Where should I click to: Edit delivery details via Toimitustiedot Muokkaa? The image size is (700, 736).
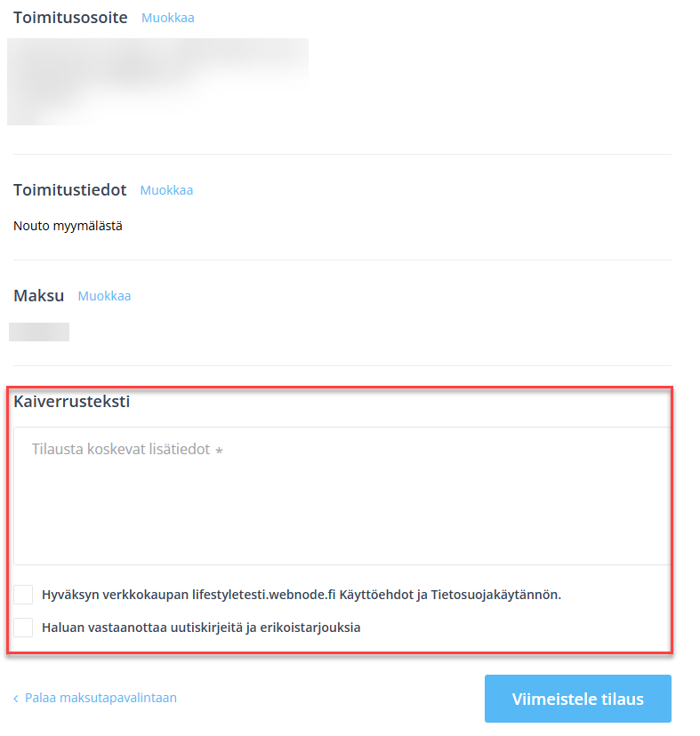click(x=166, y=190)
